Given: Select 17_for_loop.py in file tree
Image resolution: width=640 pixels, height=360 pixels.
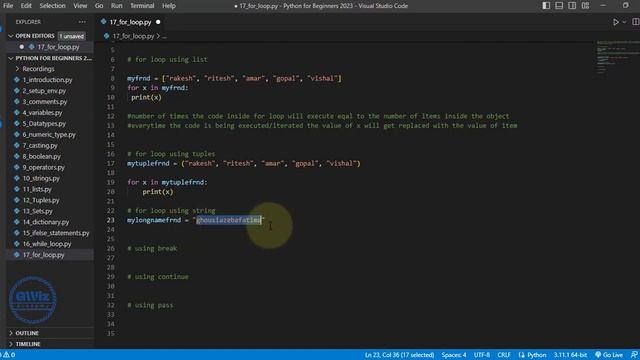Looking at the screenshot, I should point(44,255).
